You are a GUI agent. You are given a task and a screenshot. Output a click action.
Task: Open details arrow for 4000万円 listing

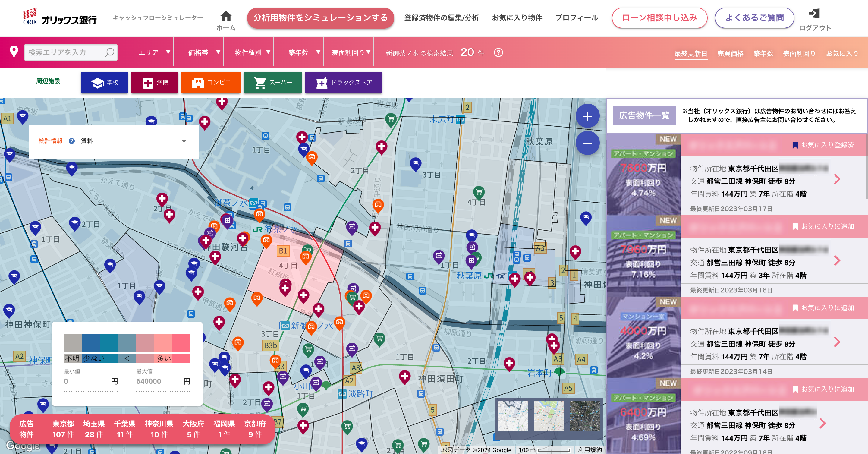pyautogui.click(x=837, y=342)
